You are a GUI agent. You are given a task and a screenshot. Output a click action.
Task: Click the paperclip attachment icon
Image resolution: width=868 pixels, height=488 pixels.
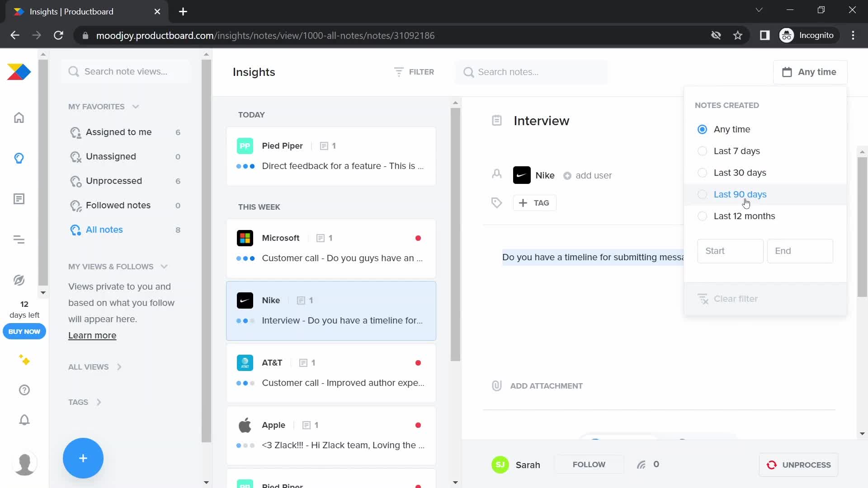497,386
